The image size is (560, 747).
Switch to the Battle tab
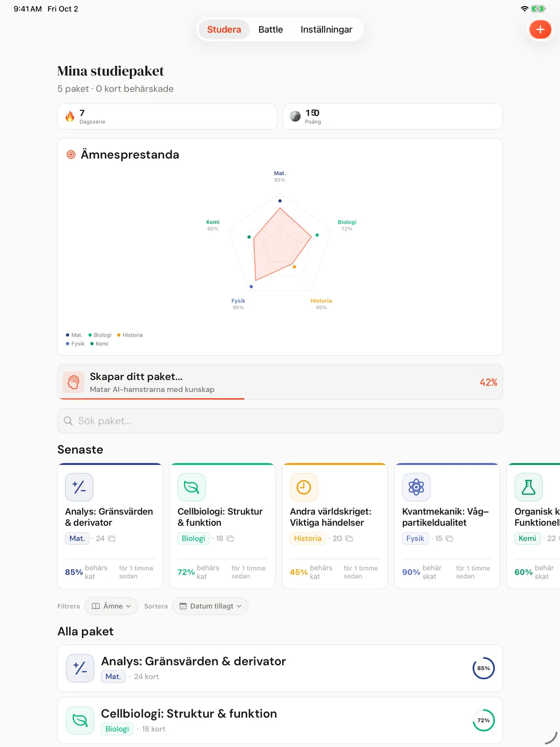pyautogui.click(x=270, y=30)
